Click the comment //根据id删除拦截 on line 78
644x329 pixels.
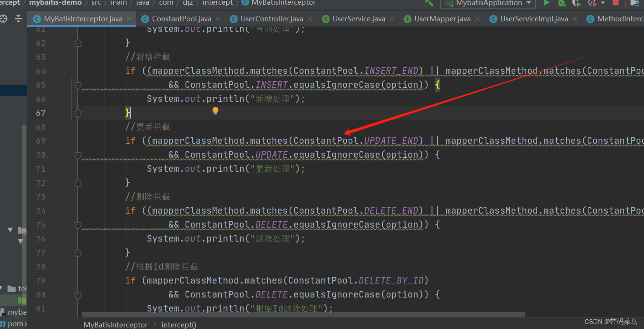161,267
